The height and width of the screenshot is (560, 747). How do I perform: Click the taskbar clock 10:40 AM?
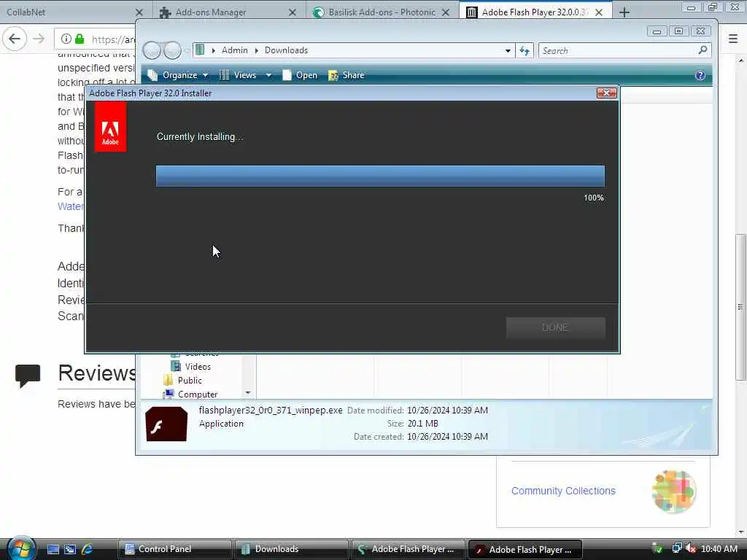[x=719, y=549]
